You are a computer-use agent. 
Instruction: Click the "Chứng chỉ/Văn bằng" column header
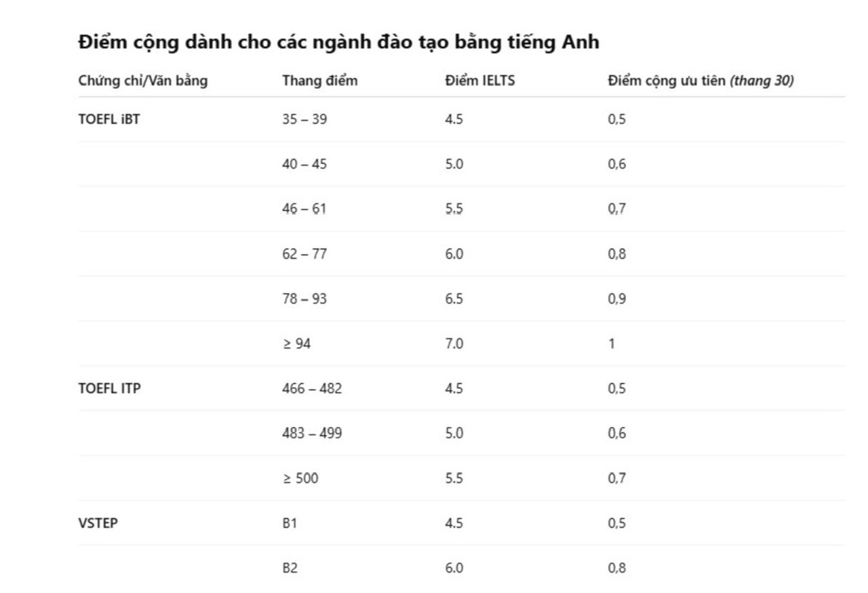143,81
